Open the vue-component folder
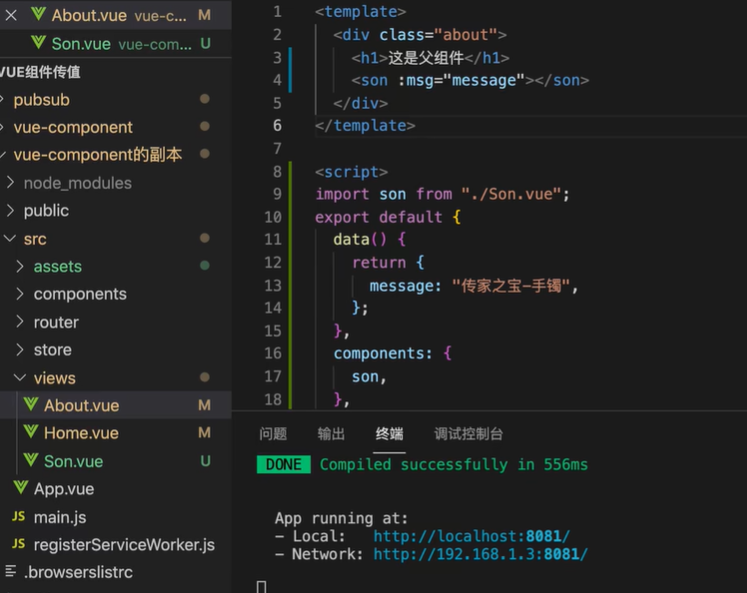Image resolution: width=747 pixels, height=593 pixels. (x=73, y=127)
